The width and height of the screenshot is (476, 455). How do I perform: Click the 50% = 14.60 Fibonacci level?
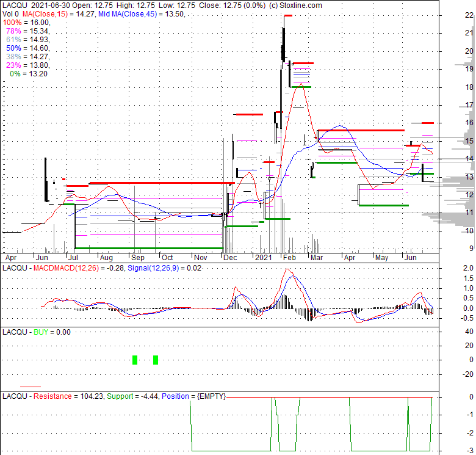[x=28, y=48]
